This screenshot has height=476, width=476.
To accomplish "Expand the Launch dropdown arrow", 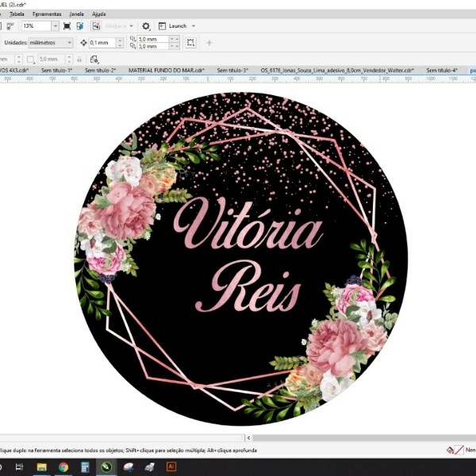I will coord(194,26).
